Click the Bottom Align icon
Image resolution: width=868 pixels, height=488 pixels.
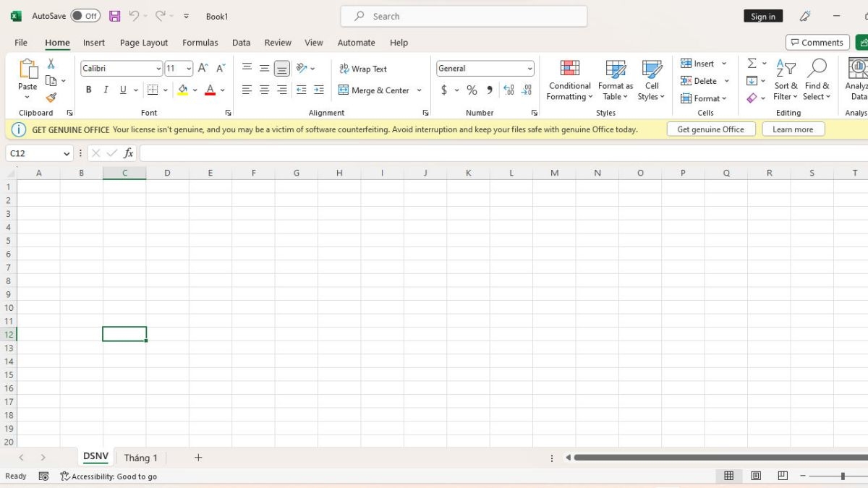tap(282, 69)
